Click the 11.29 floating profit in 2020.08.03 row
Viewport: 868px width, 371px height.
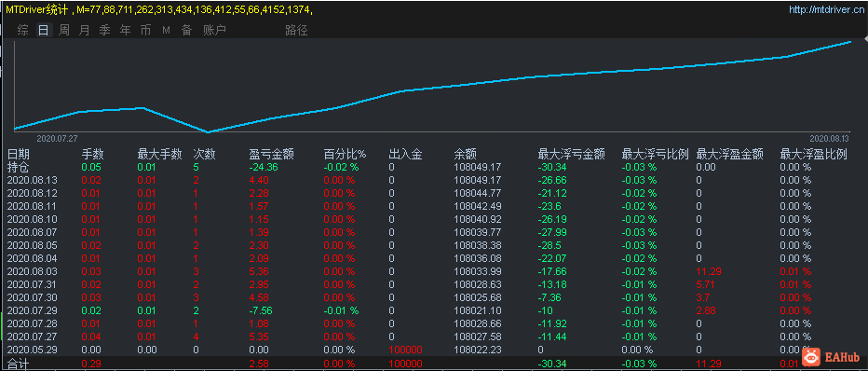708,271
